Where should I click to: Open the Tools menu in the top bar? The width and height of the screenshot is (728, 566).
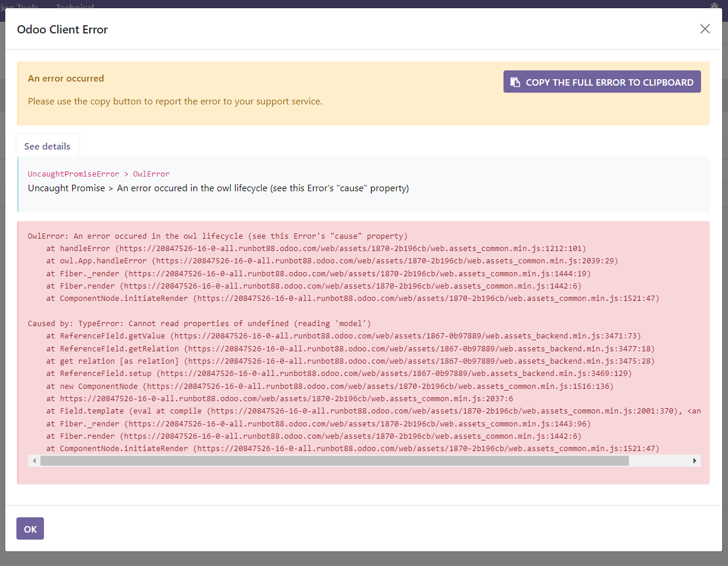[26, 8]
